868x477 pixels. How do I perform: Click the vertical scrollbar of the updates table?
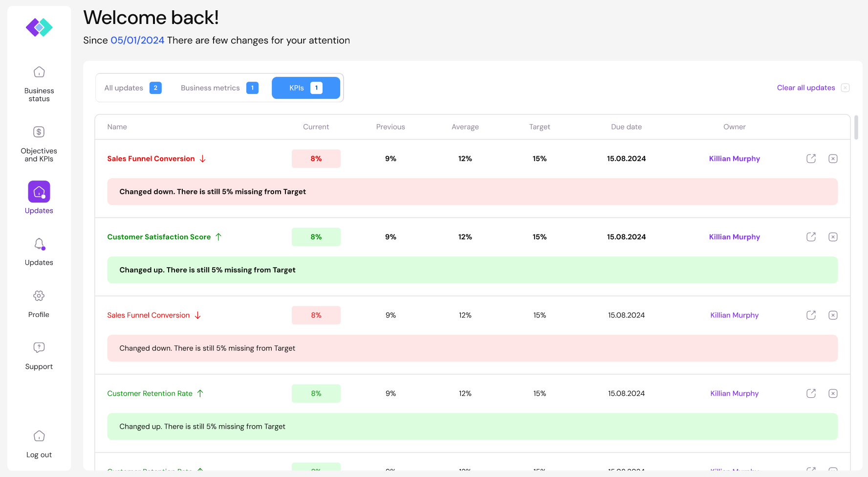856,127
